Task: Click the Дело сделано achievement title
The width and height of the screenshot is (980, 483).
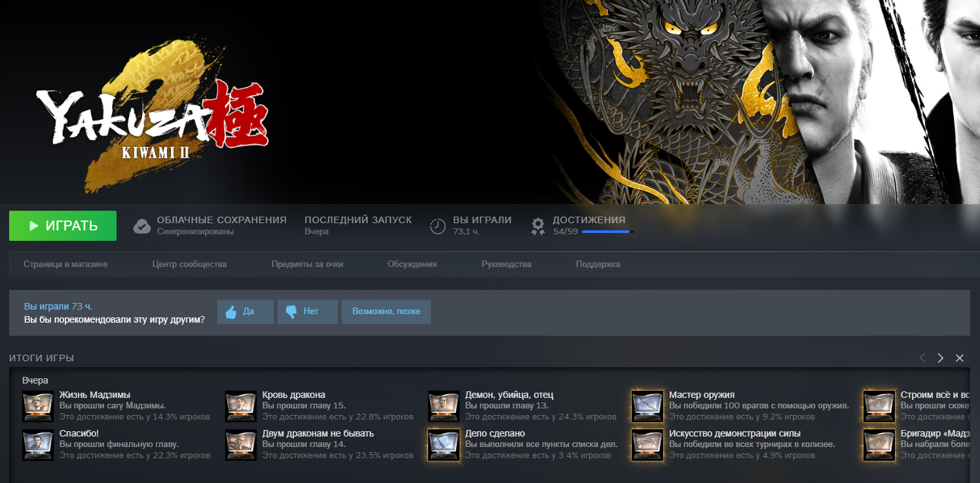Action: point(495,433)
